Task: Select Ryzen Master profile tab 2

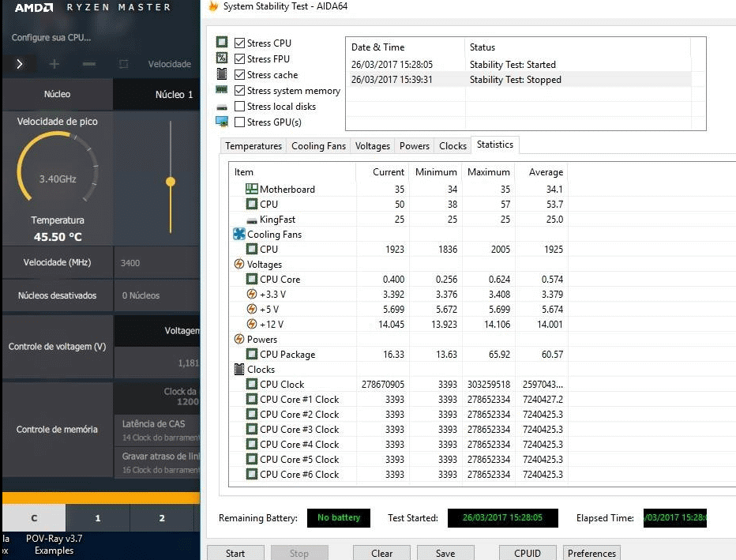Action: coord(161,518)
